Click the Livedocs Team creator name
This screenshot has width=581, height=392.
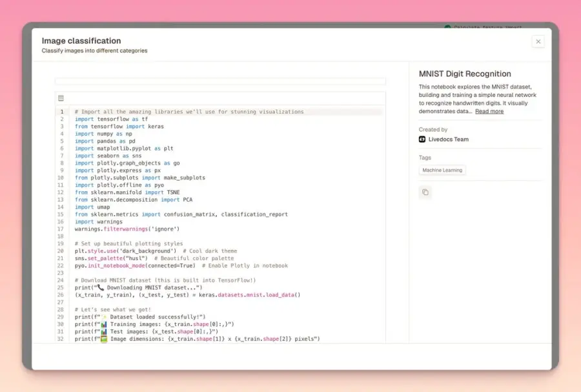coord(449,139)
